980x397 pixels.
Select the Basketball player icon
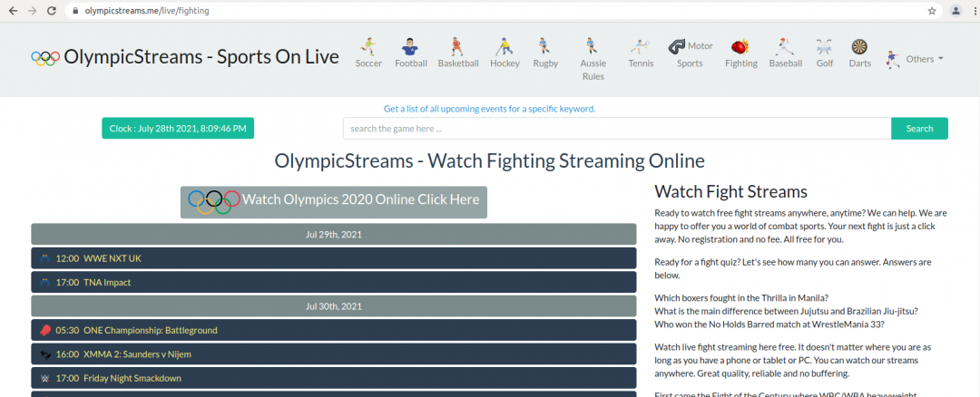[x=457, y=46]
